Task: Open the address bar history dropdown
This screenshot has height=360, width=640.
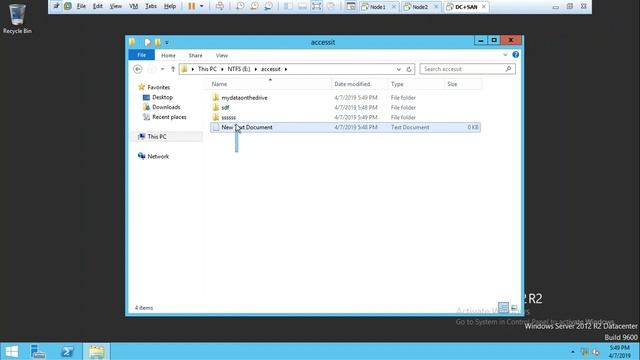Action: [x=399, y=69]
